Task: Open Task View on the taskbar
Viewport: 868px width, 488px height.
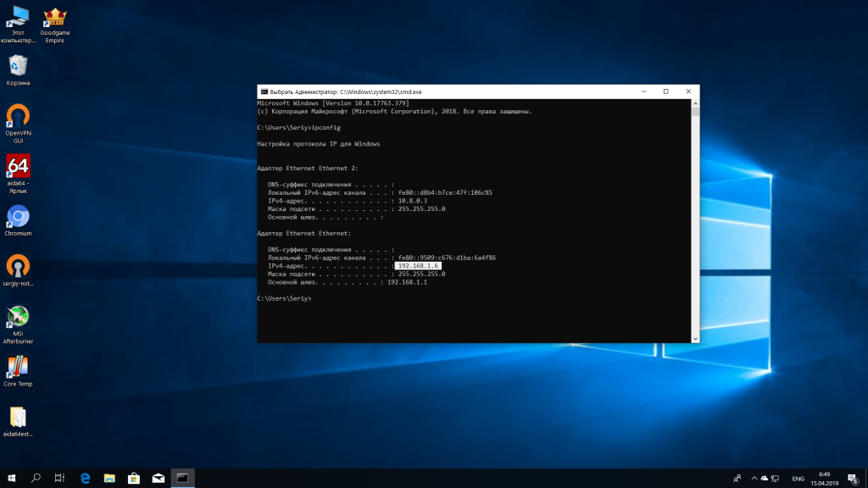Action: pos(60,478)
